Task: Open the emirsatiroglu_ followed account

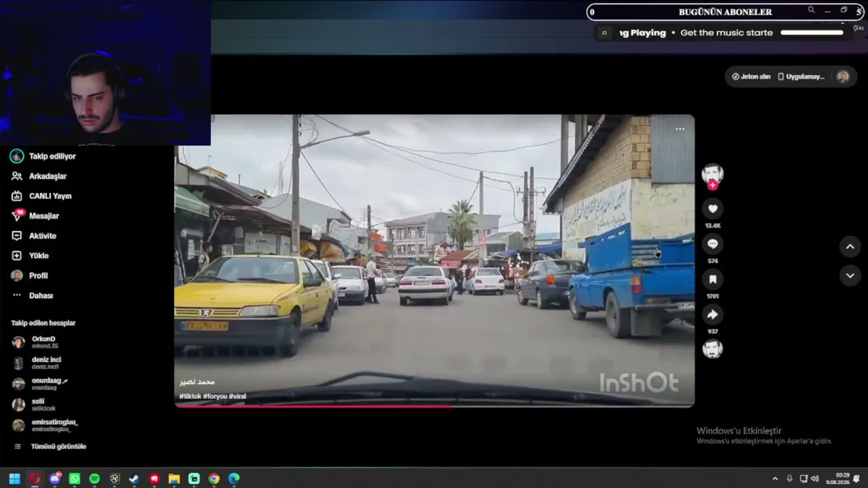Action: (x=46, y=426)
